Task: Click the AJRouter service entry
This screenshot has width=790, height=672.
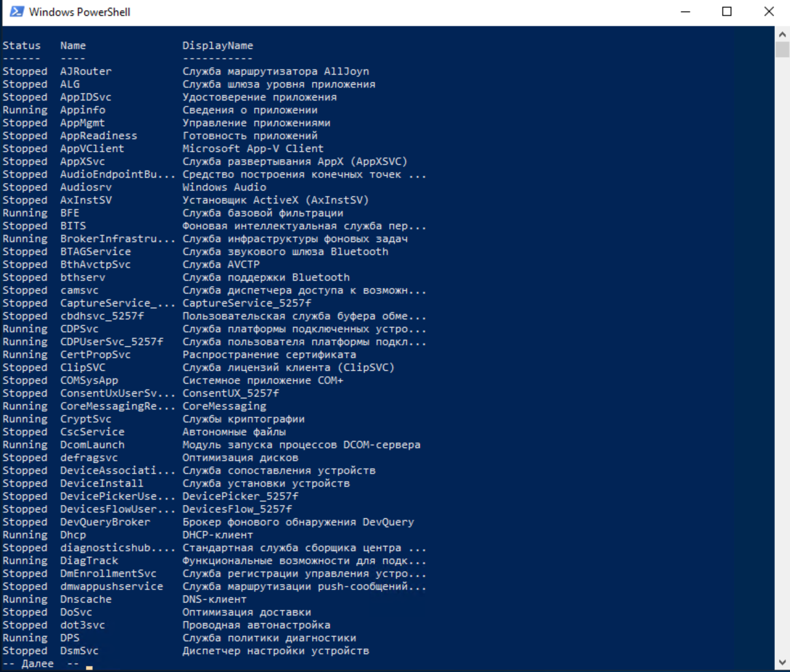Action: 86,71
